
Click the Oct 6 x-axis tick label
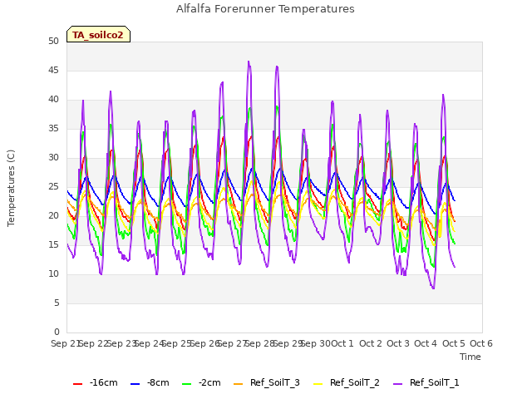pos(481,343)
